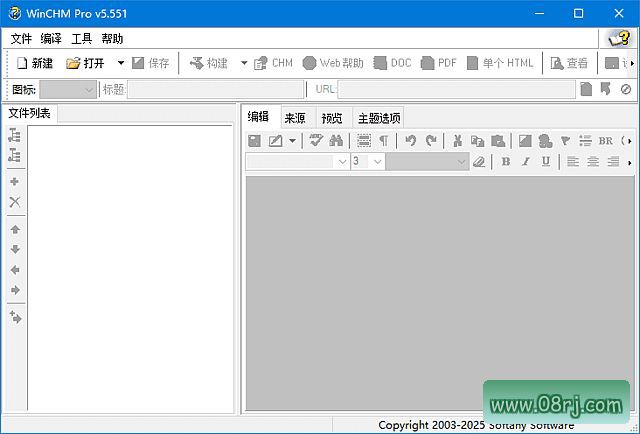Click the 单个 HTML output button
The height and width of the screenshot is (434, 640).
tap(500, 63)
